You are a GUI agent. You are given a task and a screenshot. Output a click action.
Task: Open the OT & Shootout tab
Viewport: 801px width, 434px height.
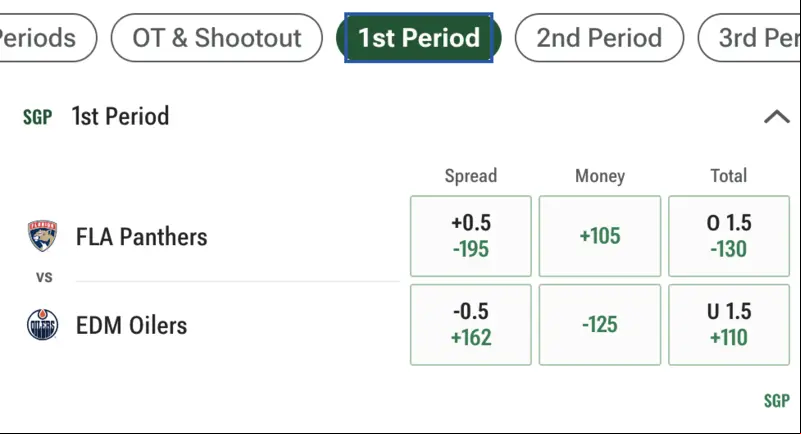217,38
